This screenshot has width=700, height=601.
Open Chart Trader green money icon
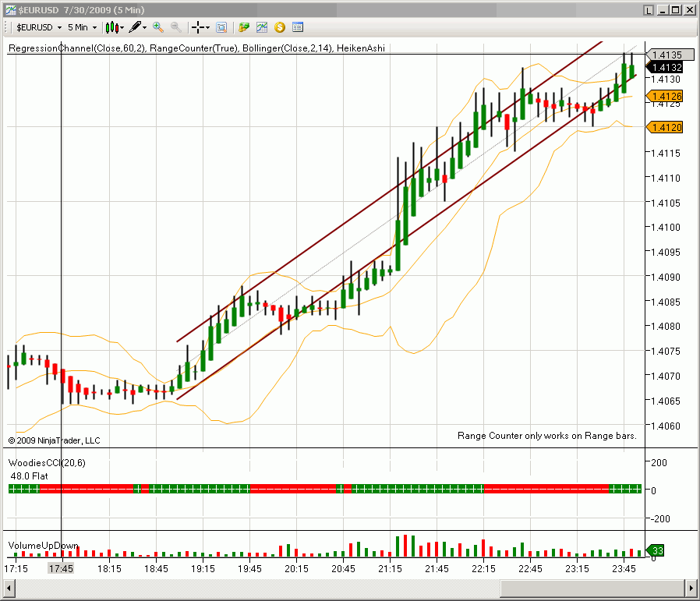point(244,28)
